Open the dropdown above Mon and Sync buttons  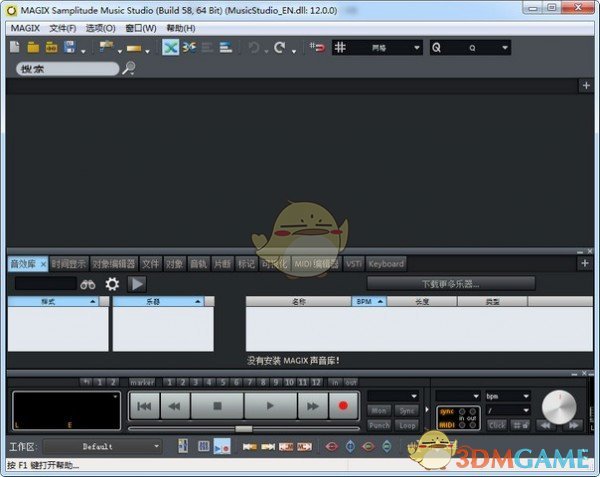[393, 396]
